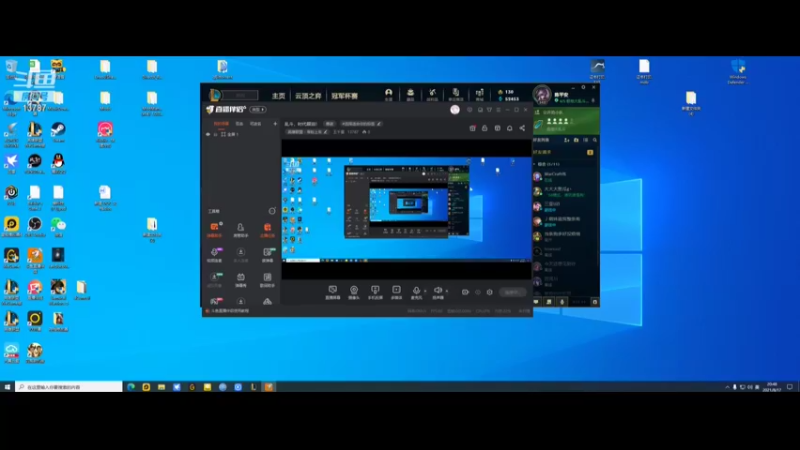Open the Windows notification center
The height and width of the screenshot is (450, 800).
click(790, 387)
